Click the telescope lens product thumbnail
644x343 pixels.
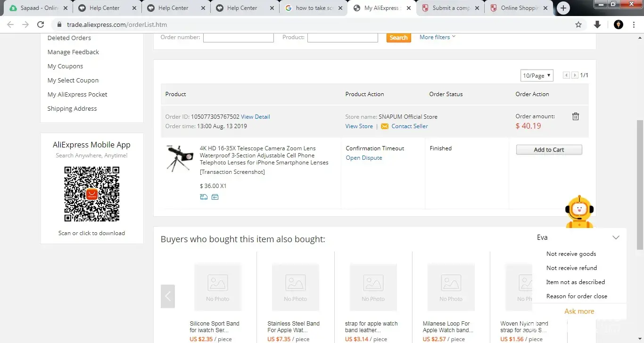[180, 158]
